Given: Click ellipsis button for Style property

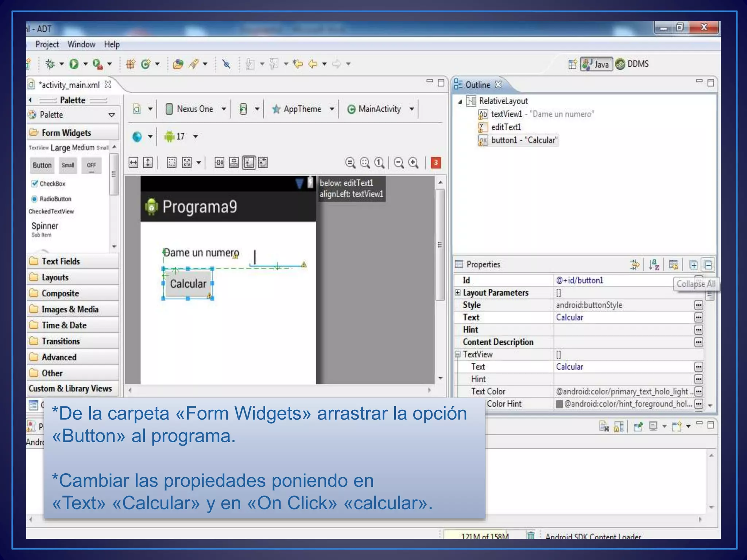Looking at the screenshot, I should pyautogui.click(x=698, y=305).
